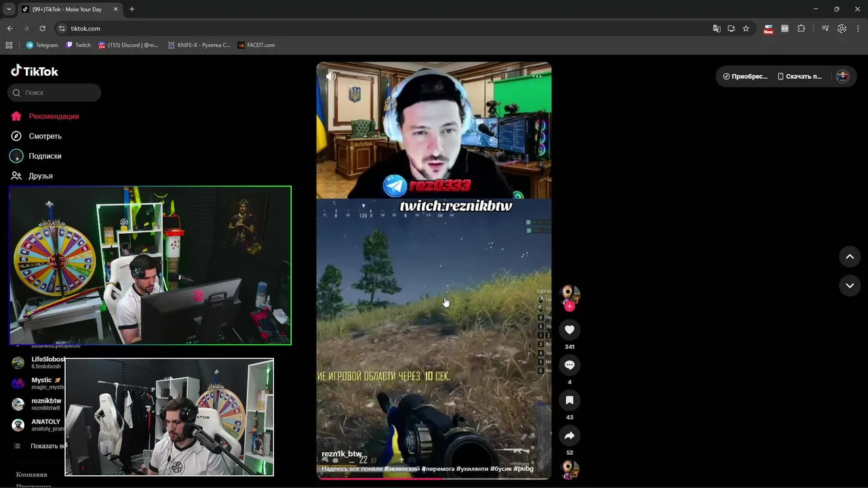Image resolution: width=868 pixels, height=488 pixels.
Task: Open the reznikbtw followed account
Action: click(38, 404)
